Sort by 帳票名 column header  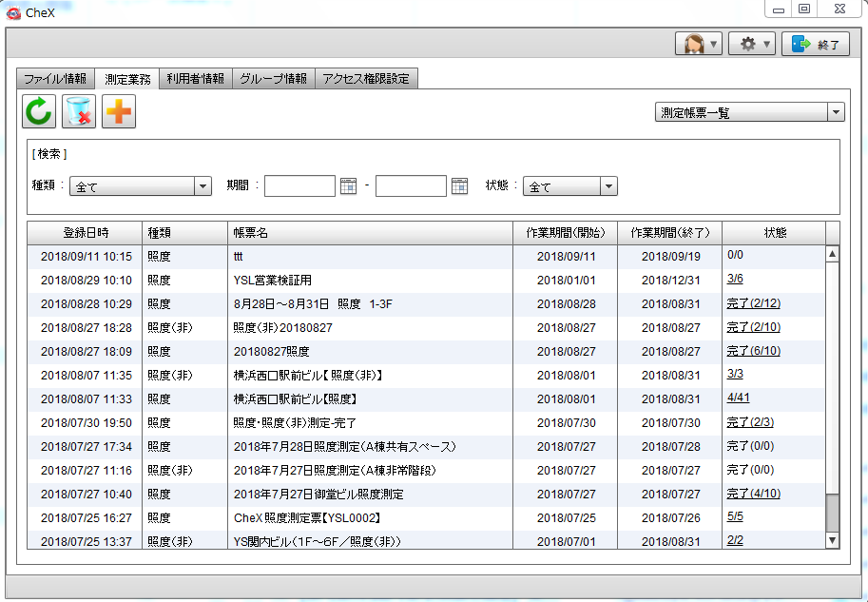371,233
